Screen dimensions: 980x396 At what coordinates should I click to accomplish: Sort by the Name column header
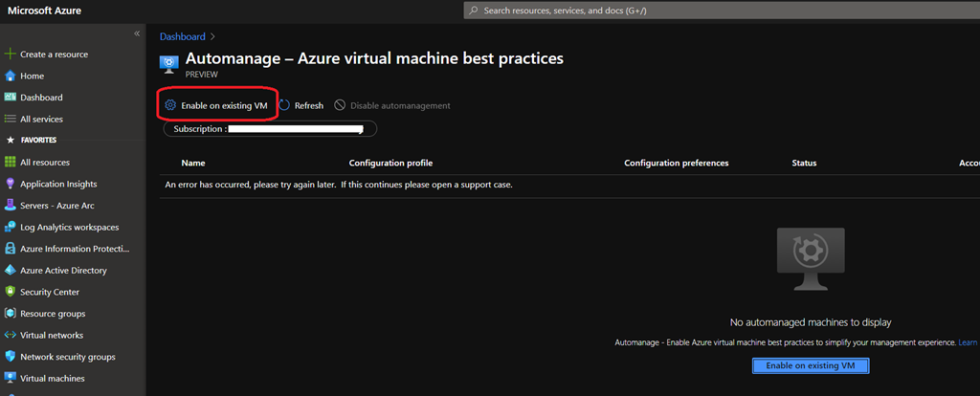pyautogui.click(x=193, y=164)
